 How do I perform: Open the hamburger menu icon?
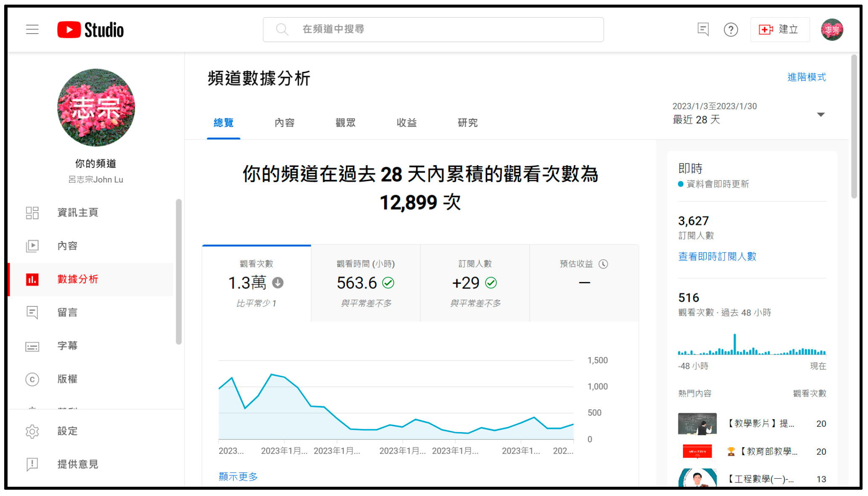tap(32, 29)
